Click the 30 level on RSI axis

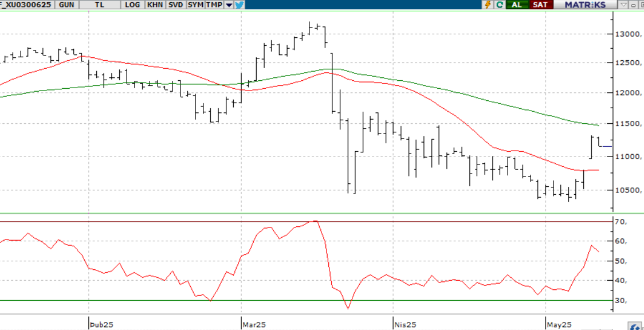pyautogui.click(x=621, y=300)
